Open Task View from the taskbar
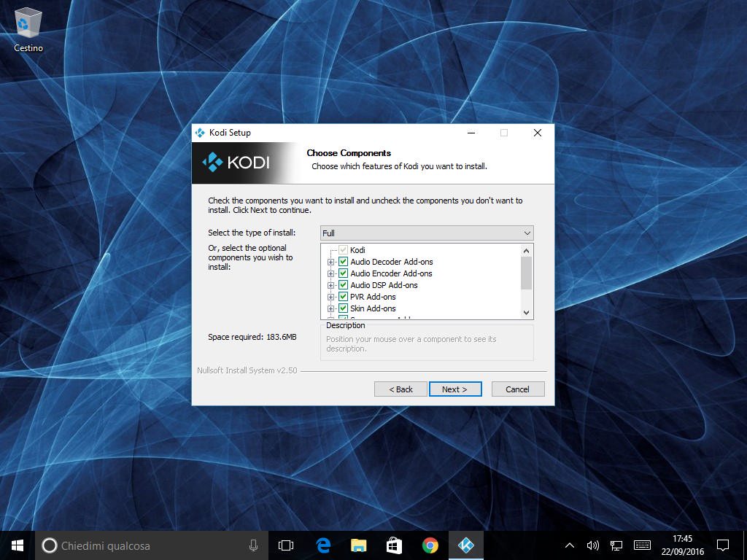Viewport: 747px width, 560px height. (286, 545)
